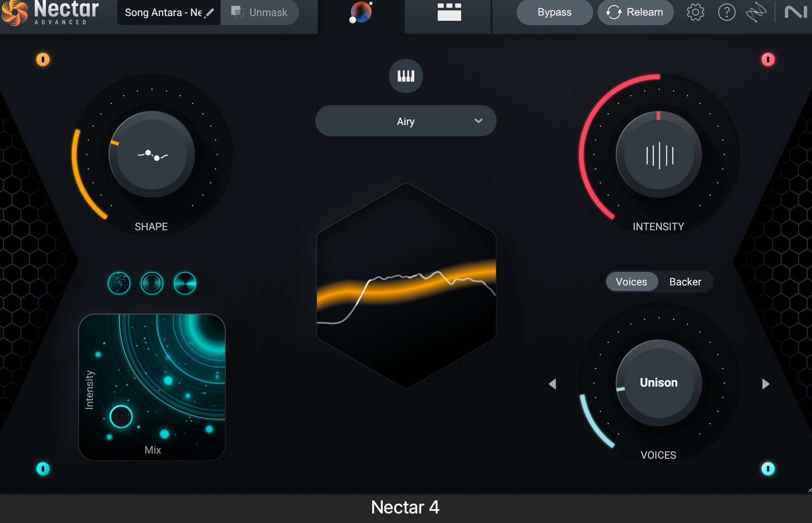Click the Nectar Advanced logo

tap(50, 13)
